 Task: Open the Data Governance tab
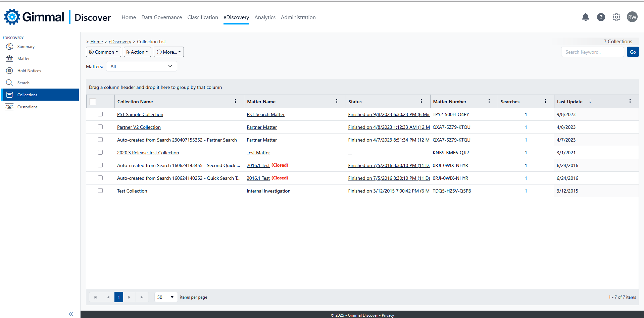(161, 17)
